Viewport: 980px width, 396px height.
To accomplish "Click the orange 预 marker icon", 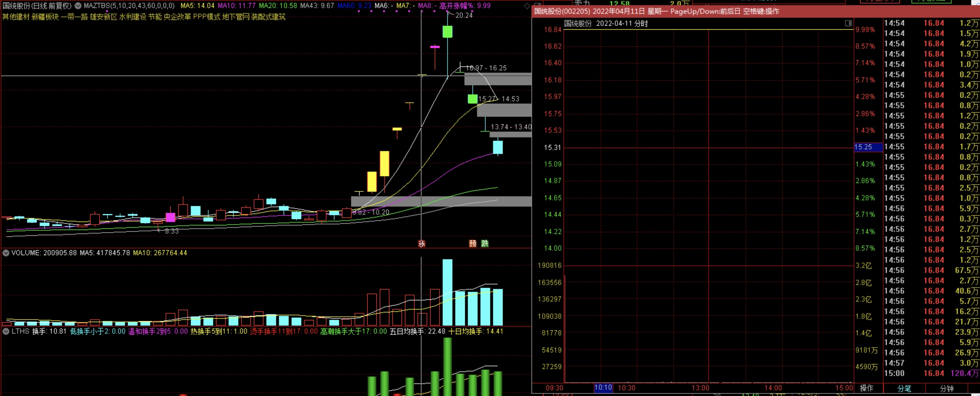I will tap(472, 243).
